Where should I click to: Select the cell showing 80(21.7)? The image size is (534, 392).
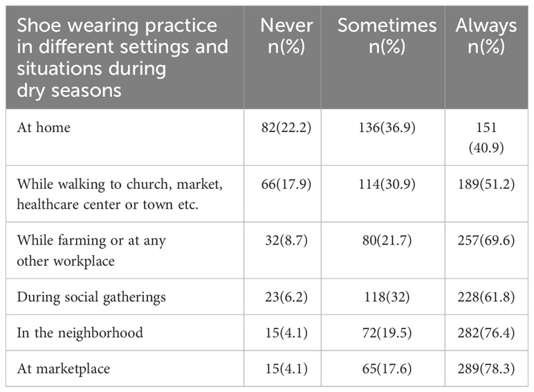pyautogui.click(x=387, y=241)
